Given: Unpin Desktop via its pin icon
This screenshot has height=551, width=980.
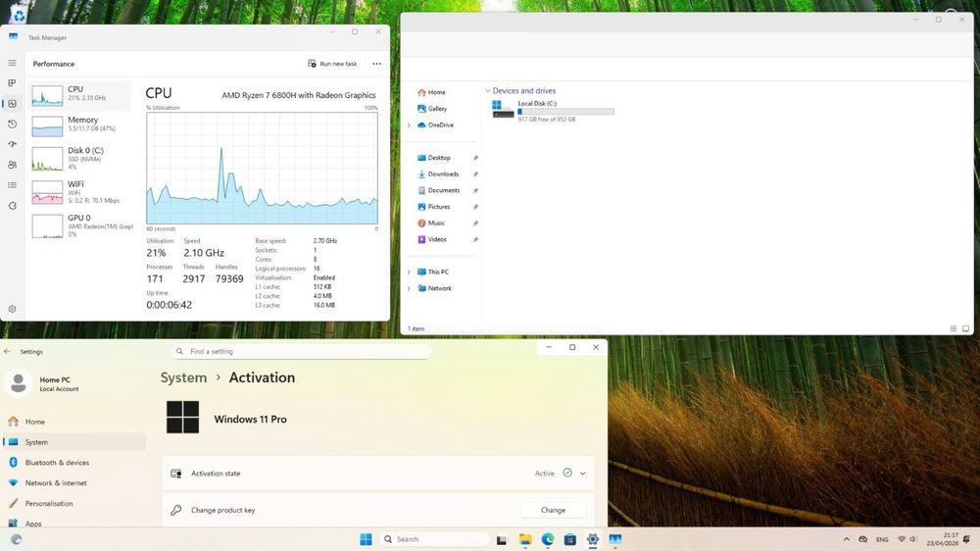Looking at the screenshot, I should pyautogui.click(x=475, y=158).
